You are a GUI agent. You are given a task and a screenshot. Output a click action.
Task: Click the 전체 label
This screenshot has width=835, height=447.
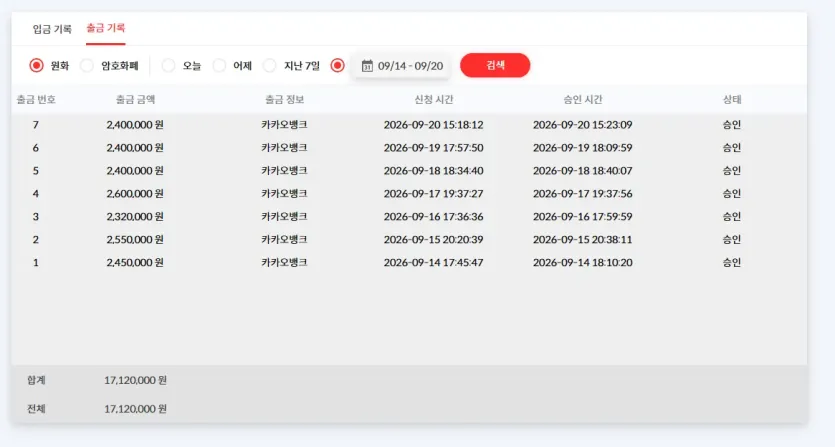36,409
